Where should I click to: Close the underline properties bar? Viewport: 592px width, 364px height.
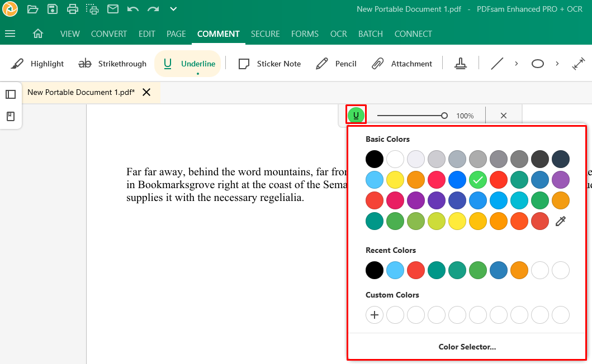coord(503,116)
